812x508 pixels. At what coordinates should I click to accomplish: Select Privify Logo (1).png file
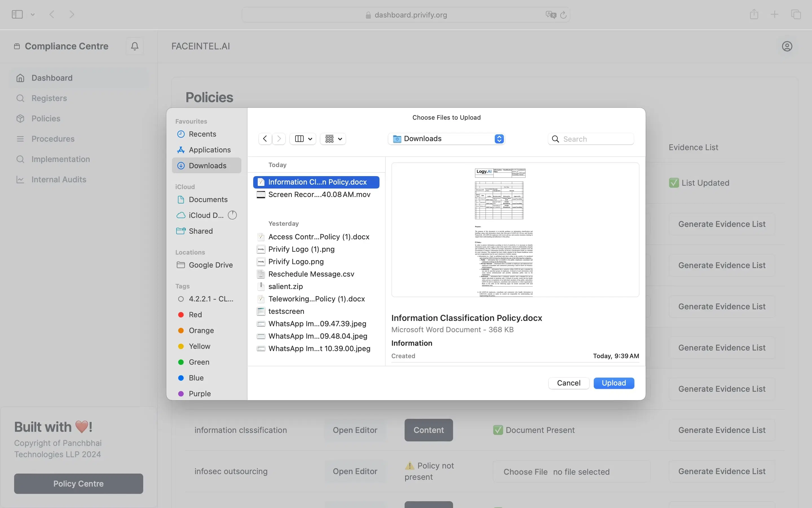click(x=316, y=249)
